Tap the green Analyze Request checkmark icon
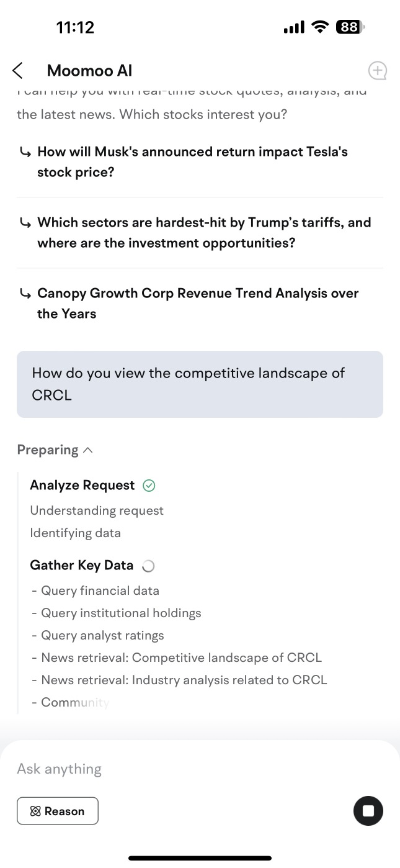The width and height of the screenshot is (400, 868). click(x=149, y=486)
